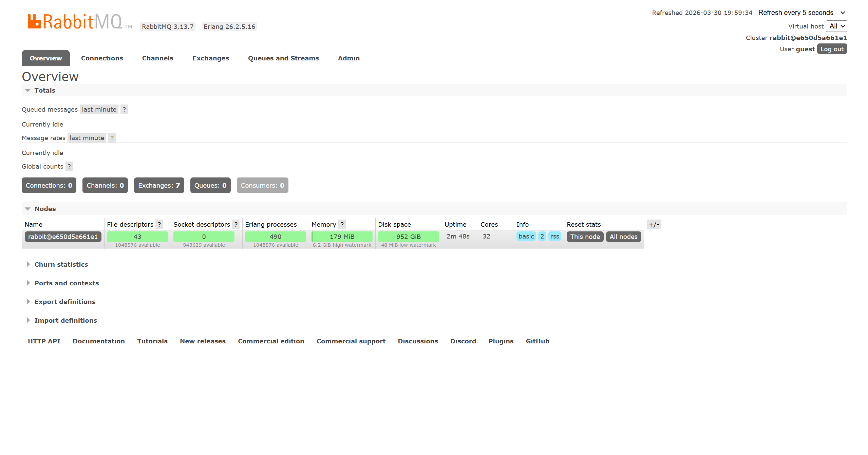868x455 pixels.
Task: Open the Virtual host dropdown
Action: tap(836, 26)
